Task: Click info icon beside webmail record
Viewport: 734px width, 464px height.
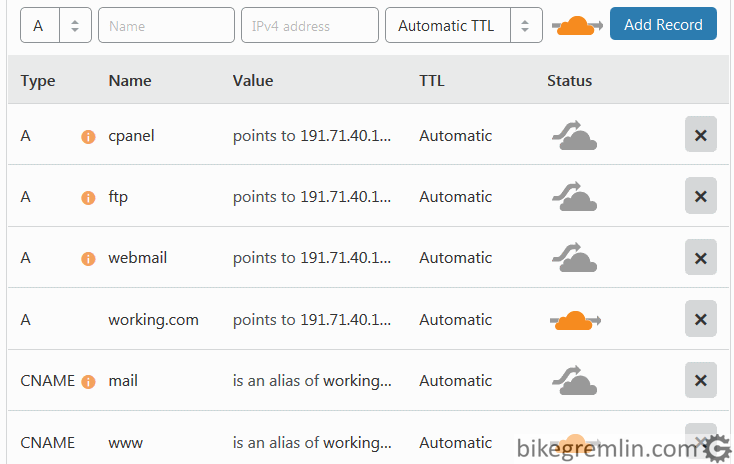Action: point(88,258)
